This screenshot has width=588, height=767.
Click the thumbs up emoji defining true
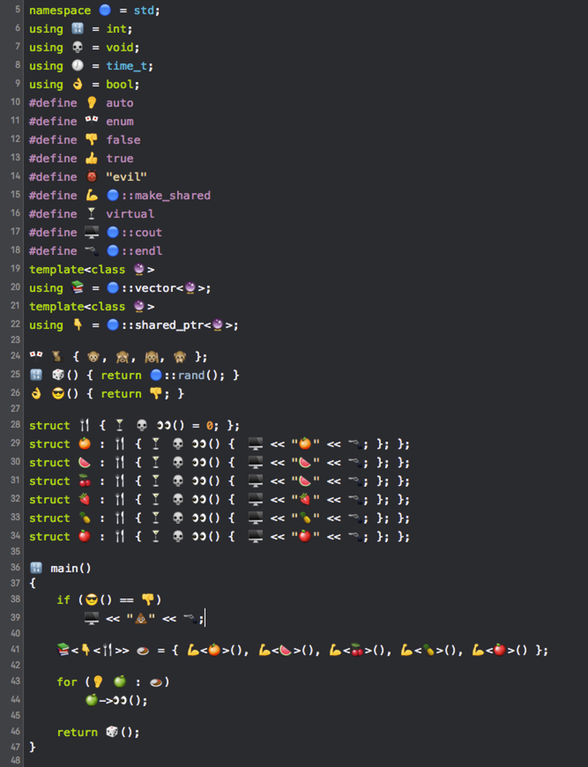(x=91, y=158)
